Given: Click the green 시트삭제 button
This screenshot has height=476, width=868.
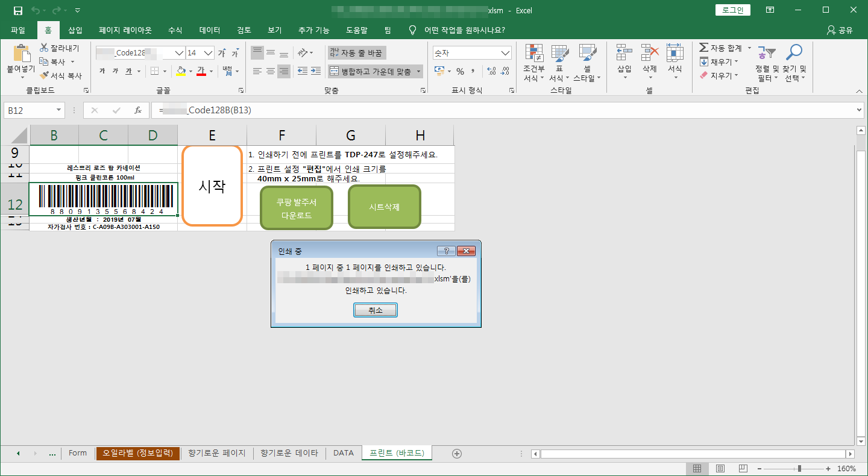Looking at the screenshot, I should pyautogui.click(x=385, y=207).
